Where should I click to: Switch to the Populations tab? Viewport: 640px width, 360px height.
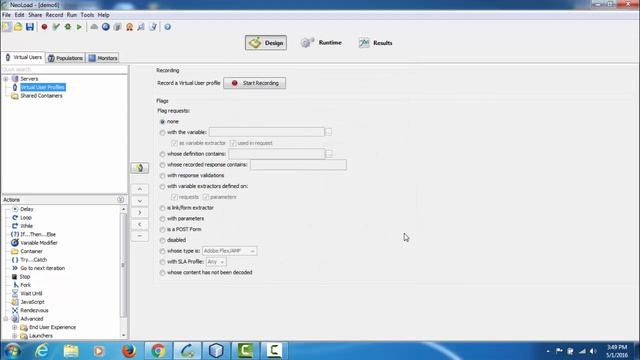[65, 58]
